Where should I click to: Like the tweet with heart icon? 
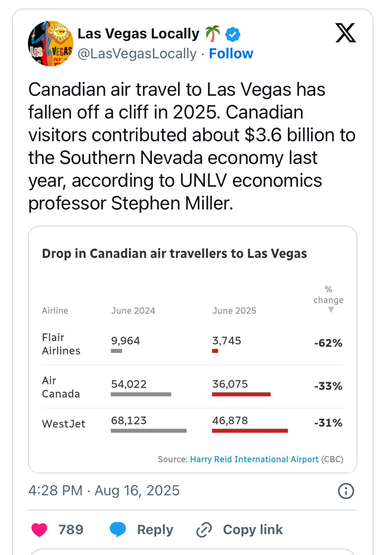click(x=39, y=529)
